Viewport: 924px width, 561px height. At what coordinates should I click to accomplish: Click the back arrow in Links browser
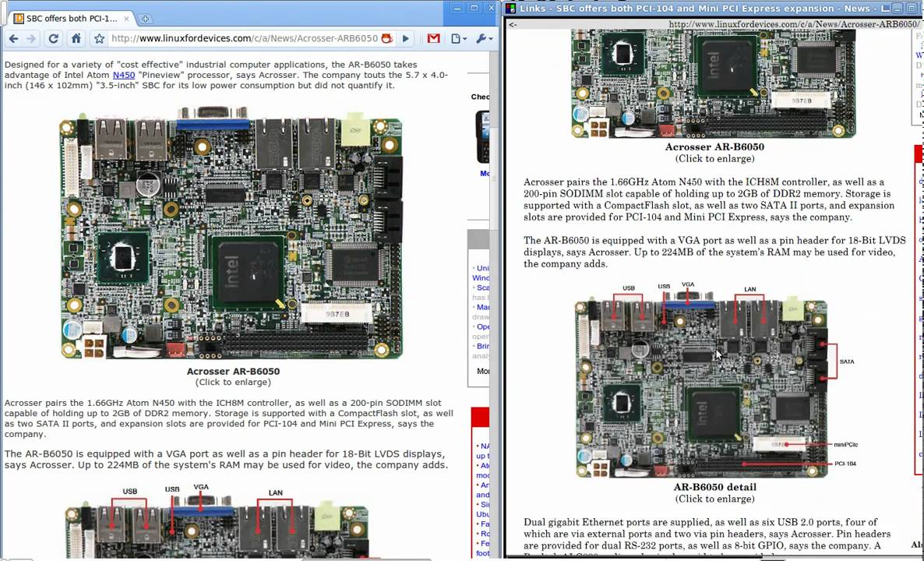pyautogui.click(x=513, y=25)
